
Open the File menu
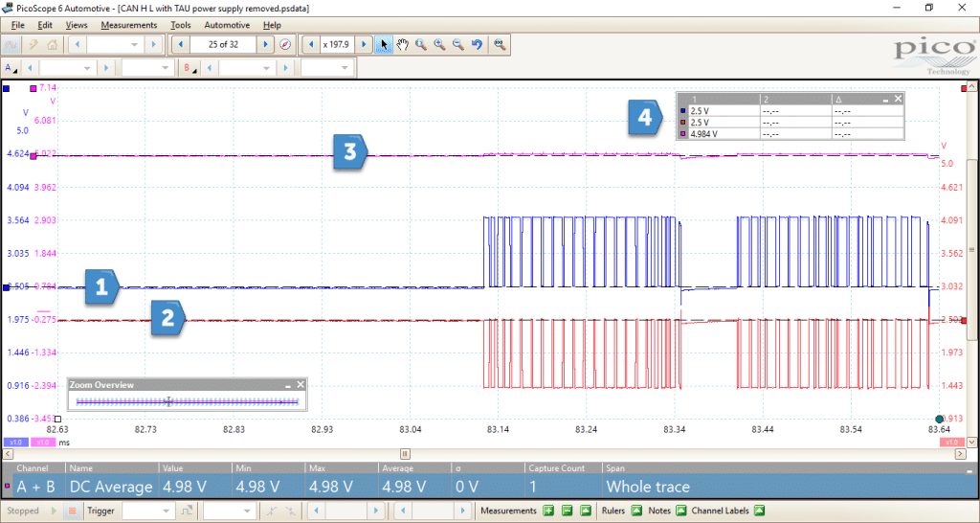(18, 25)
